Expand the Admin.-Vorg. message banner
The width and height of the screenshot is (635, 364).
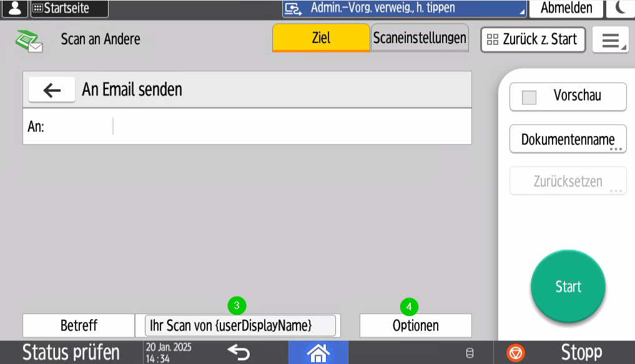404,9
